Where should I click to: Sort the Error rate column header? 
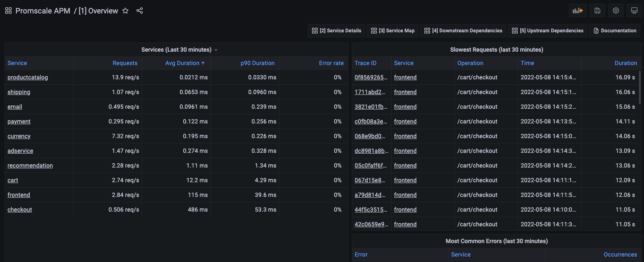(331, 63)
